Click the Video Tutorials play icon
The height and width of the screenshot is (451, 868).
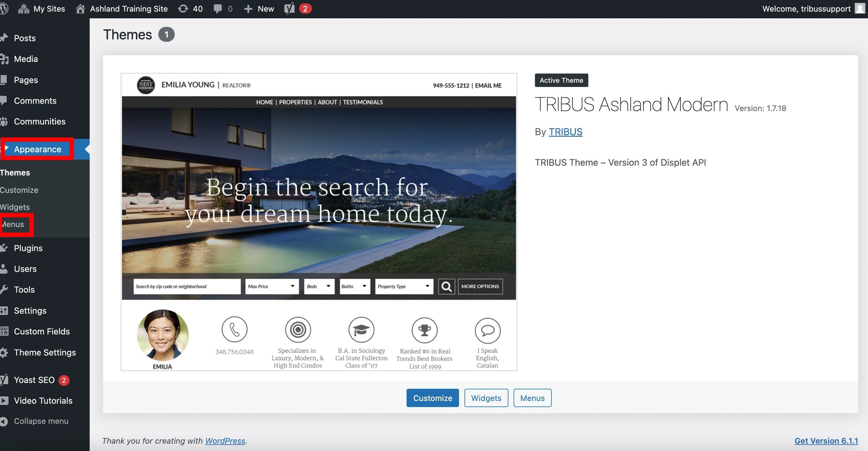4,400
